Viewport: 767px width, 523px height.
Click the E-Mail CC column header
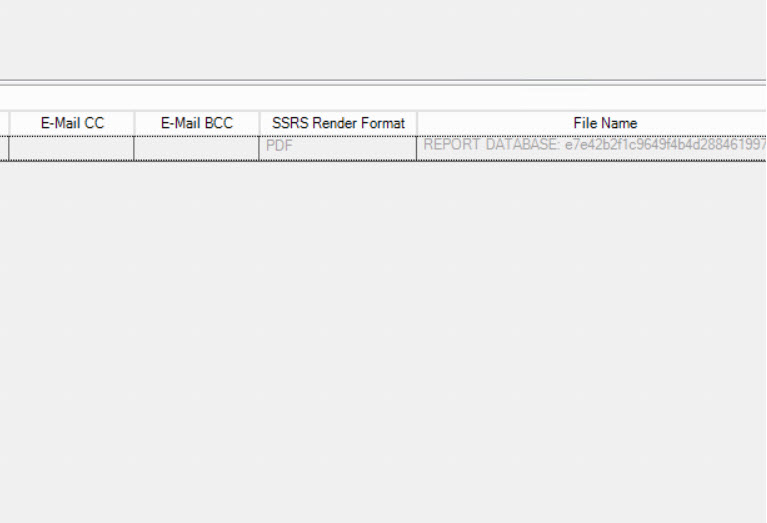(x=72, y=123)
